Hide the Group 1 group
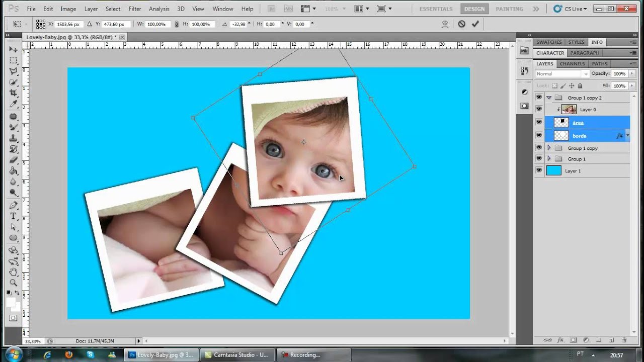 [x=539, y=159]
